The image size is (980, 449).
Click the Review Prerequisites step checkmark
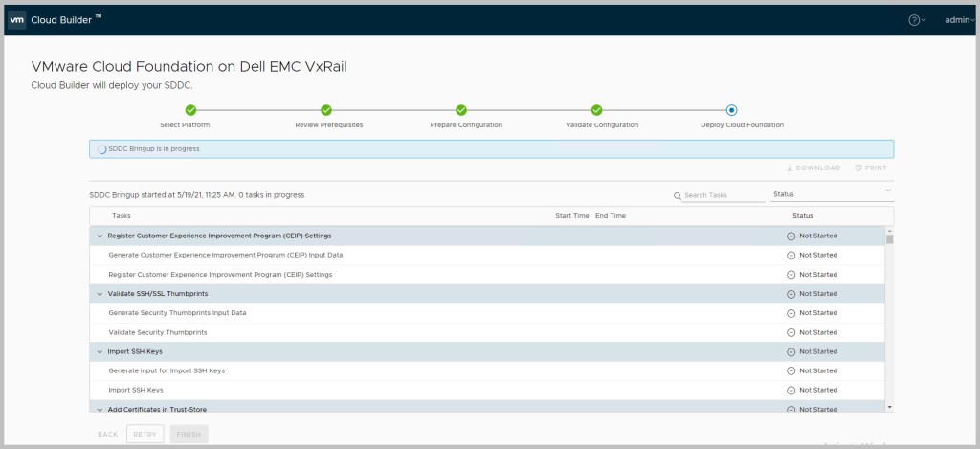[326, 110]
